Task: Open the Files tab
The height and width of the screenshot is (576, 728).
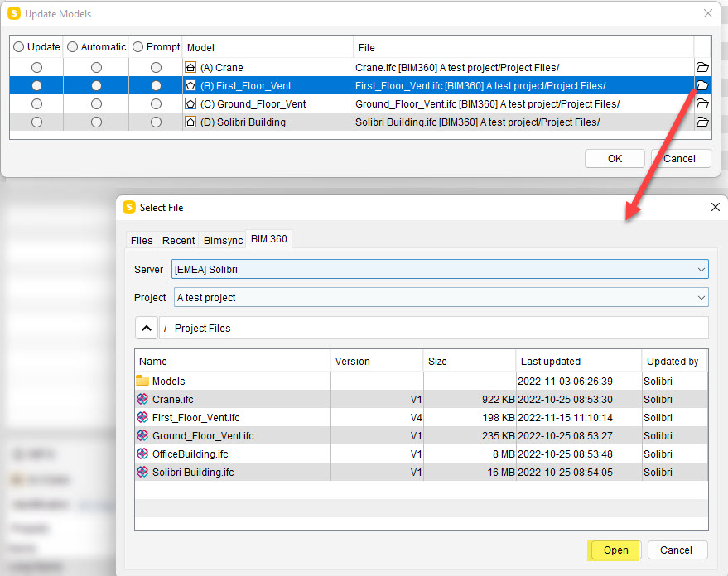Action: (142, 241)
